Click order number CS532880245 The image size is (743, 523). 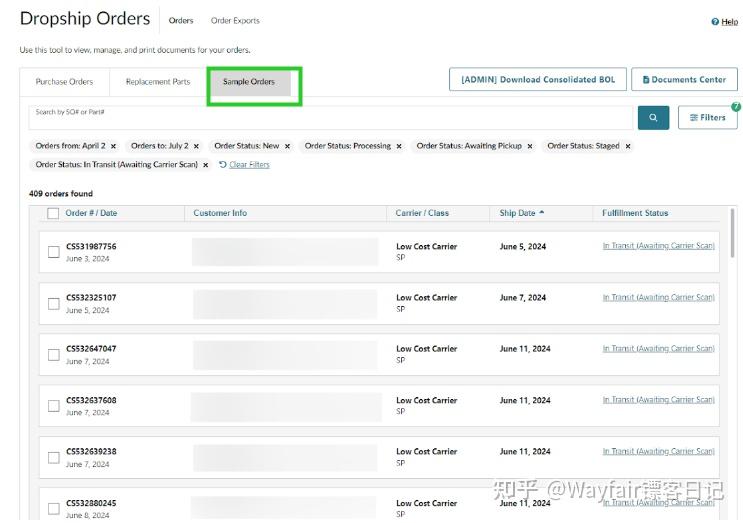tap(91, 504)
